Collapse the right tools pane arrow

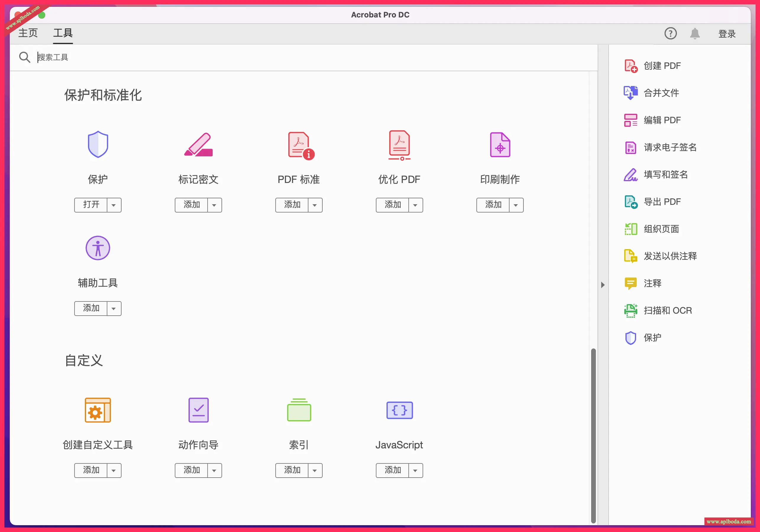pyautogui.click(x=603, y=285)
